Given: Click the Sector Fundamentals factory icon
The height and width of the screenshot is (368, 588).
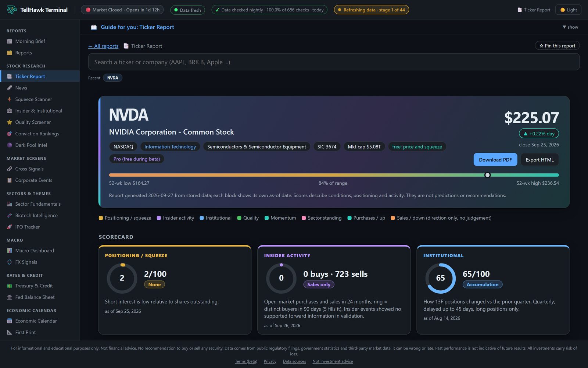Looking at the screenshot, I should coord(10,204).
